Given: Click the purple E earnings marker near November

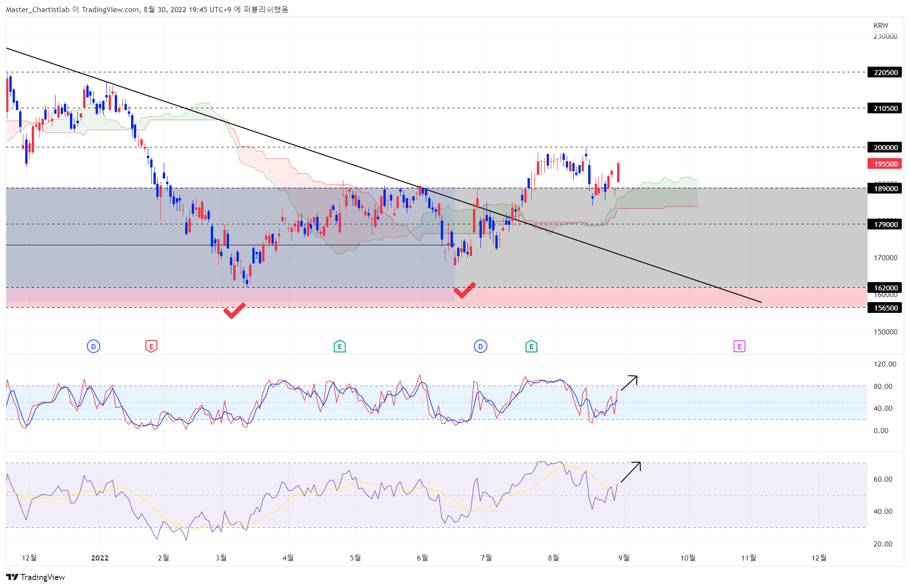Looking at the screenshot, I should (x=739, y=346).
